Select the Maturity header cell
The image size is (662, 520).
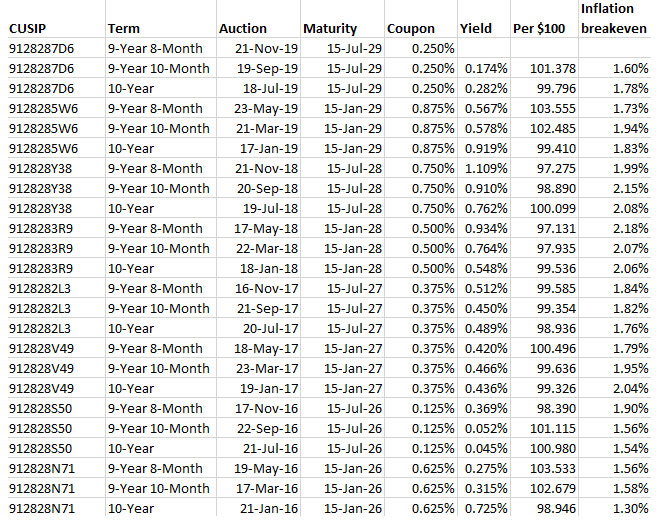tap(330, 29)
